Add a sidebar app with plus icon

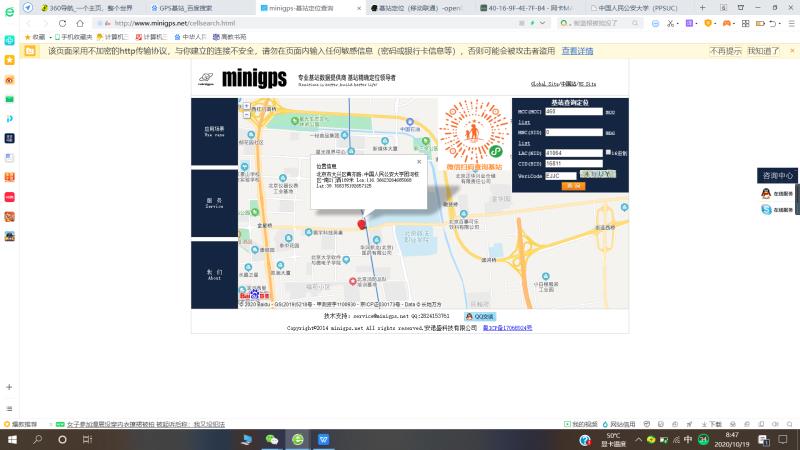tap(9, 387)
